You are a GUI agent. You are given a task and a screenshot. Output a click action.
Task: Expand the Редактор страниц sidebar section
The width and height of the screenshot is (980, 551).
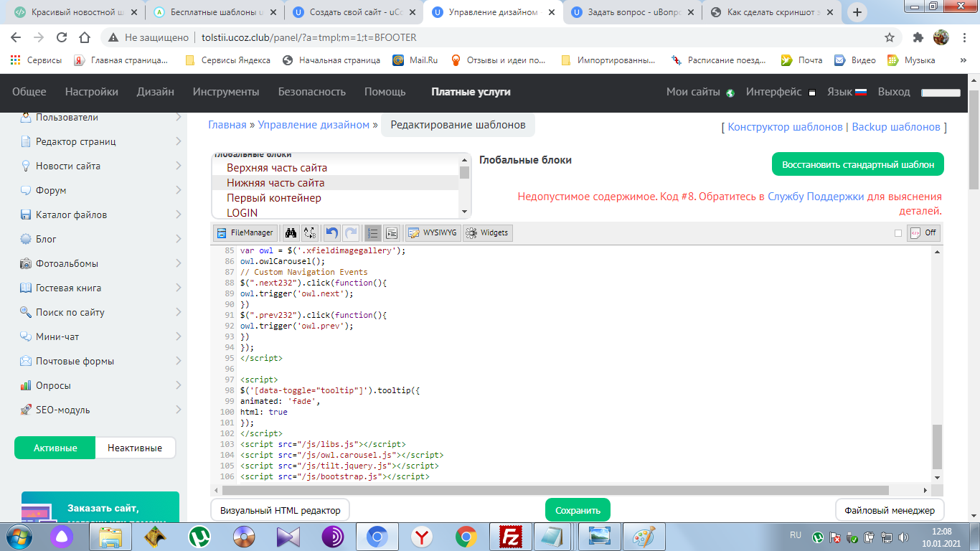click(x=178, y=141)
